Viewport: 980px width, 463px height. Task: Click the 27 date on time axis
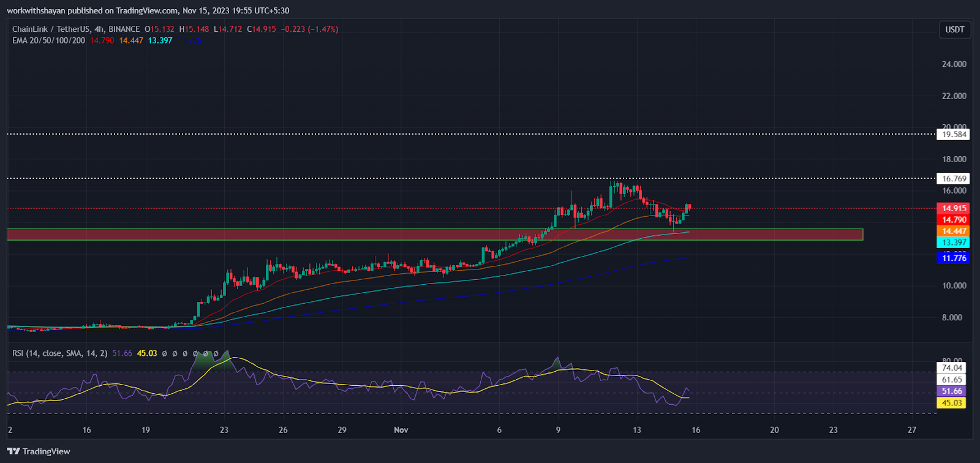click(x=912, y=430)
